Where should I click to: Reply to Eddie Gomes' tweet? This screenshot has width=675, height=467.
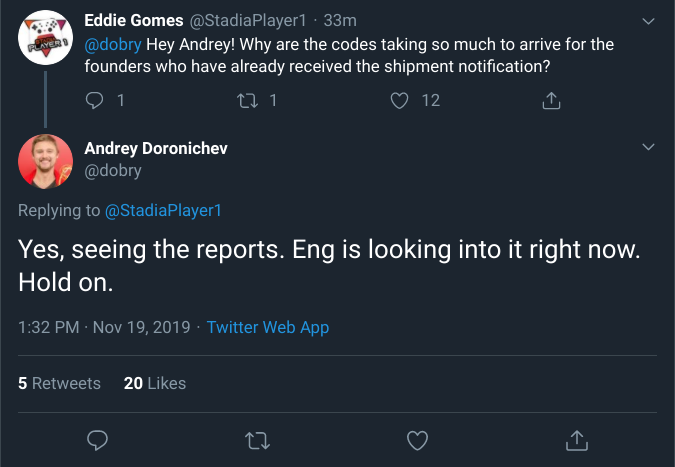point(96,100)
